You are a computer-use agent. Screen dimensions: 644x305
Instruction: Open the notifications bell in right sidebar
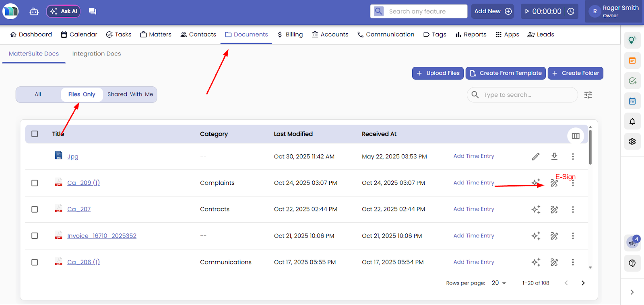(632, 121)
